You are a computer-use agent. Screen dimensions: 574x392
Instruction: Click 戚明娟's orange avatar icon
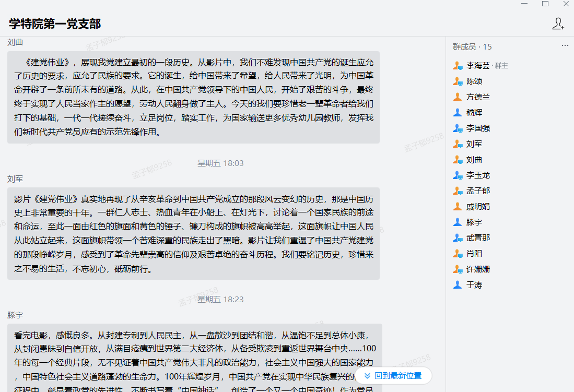pyautogui.click(x=458, y=207)
